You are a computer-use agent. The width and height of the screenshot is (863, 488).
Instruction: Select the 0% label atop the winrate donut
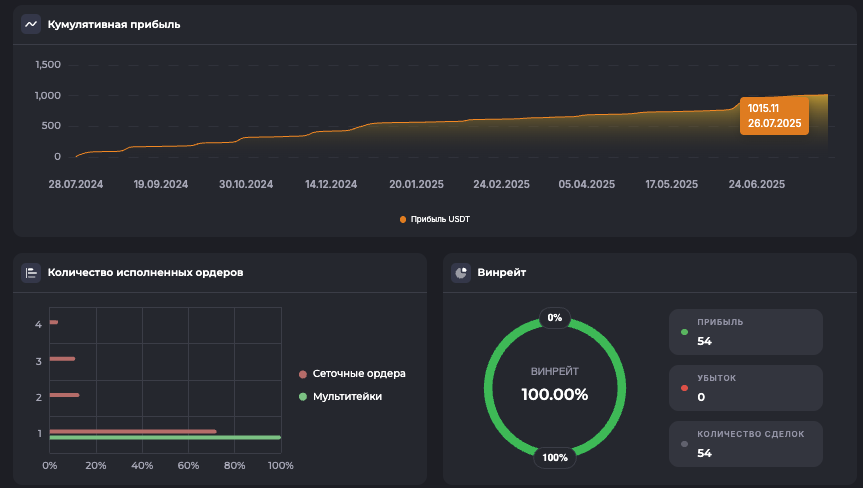pos(555,318)
